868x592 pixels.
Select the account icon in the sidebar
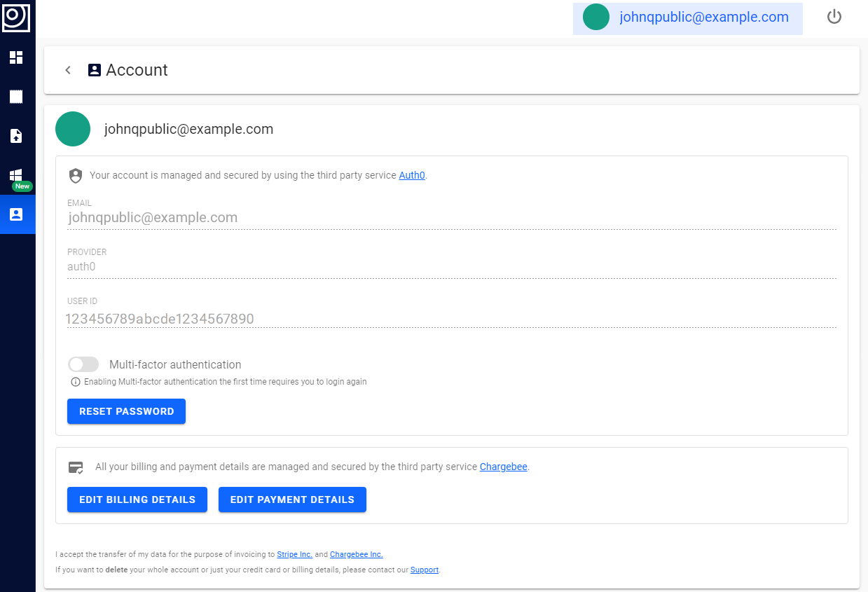(16, 214)
